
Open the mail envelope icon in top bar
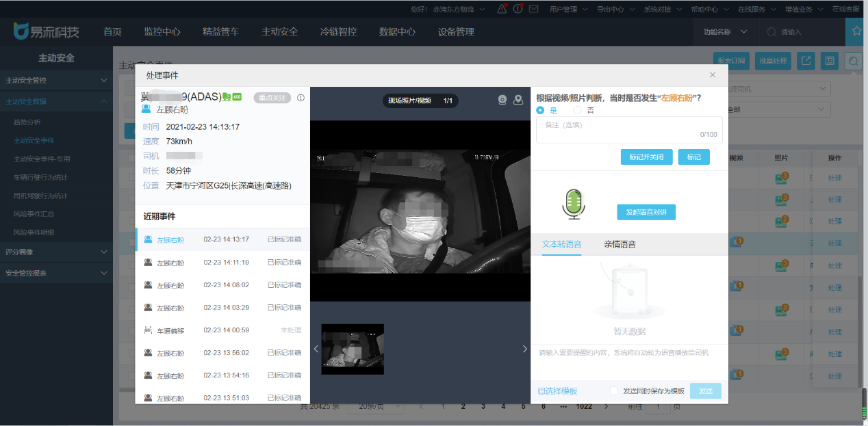pos(534,10)
